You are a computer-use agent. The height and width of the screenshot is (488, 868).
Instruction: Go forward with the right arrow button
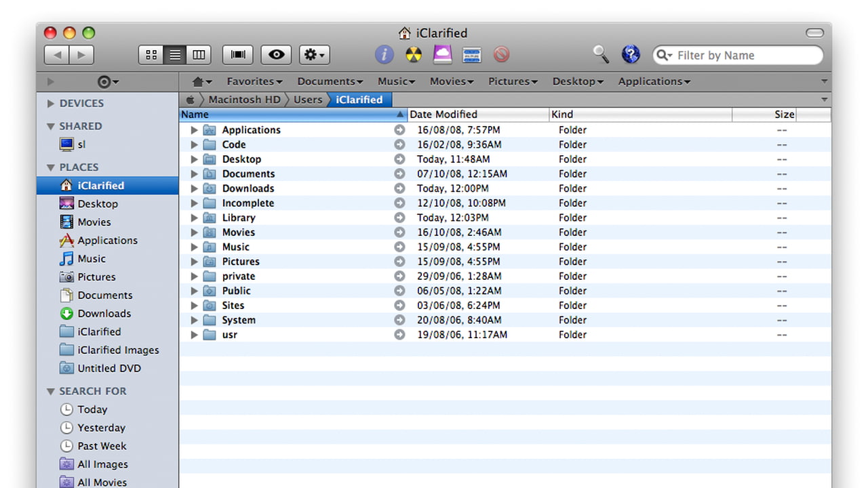coord(81,55)
